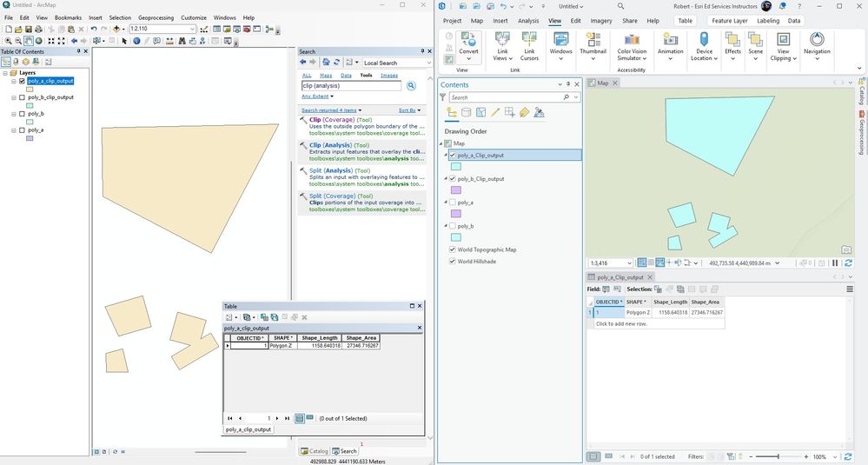Adjust Pro table zoom slider
The width and height of the screenshot is (868, 465).
[778, 456]
